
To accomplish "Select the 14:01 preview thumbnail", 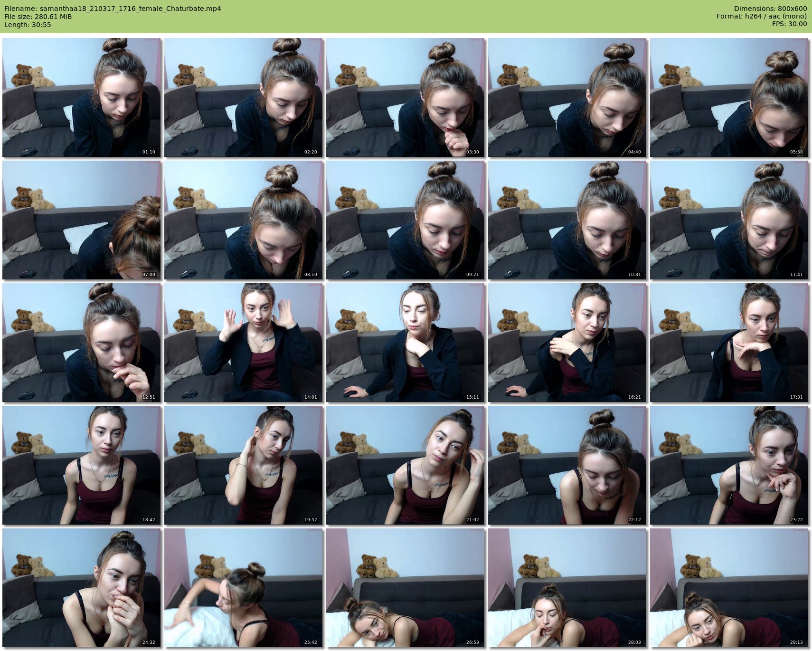I will (244, 343).
